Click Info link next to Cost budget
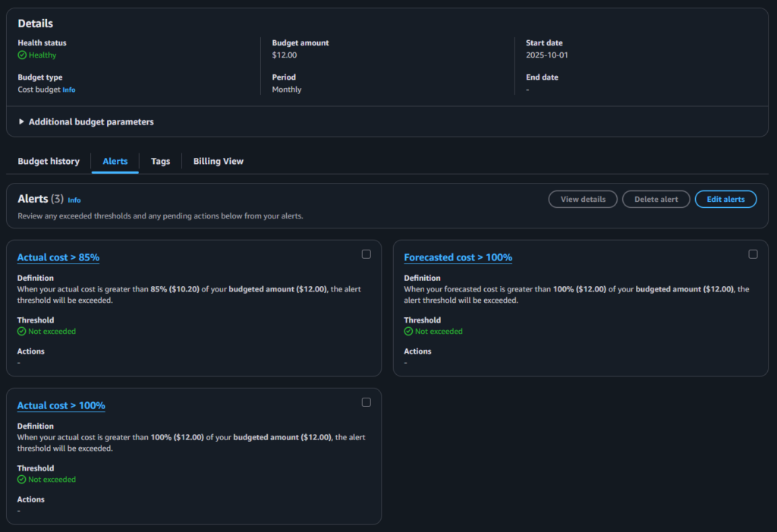Image resolution: width=777 pixels, height=532 pixels. (69, 90)
